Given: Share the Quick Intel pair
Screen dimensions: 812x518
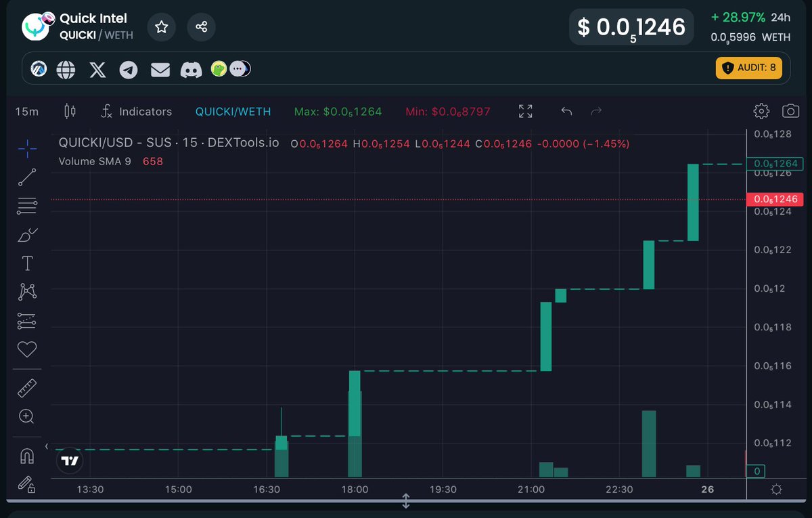Looking at the screenshot, I should 201,27.
